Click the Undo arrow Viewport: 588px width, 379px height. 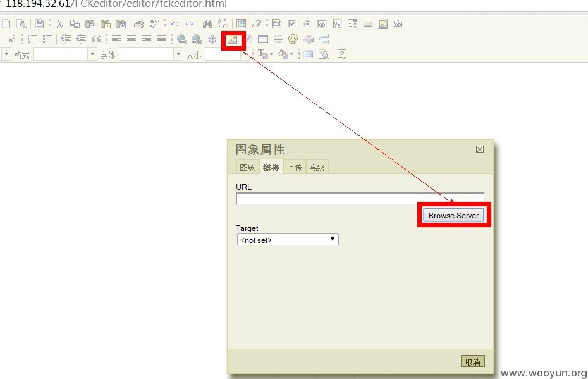click(174, 24)
